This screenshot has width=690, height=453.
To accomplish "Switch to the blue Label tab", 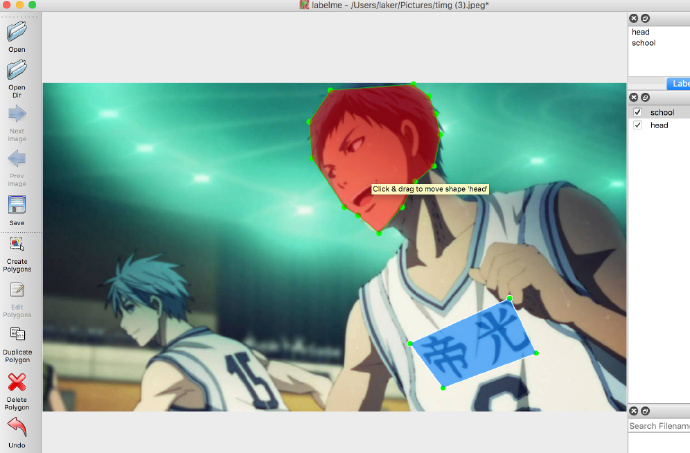I will pyautogui.click(x=679, y=84).
